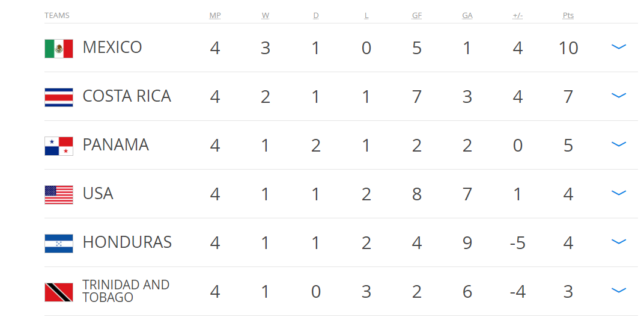Click the MP column header
The image size is (644, 320).
pyautogui.click(x=215, y=16)
